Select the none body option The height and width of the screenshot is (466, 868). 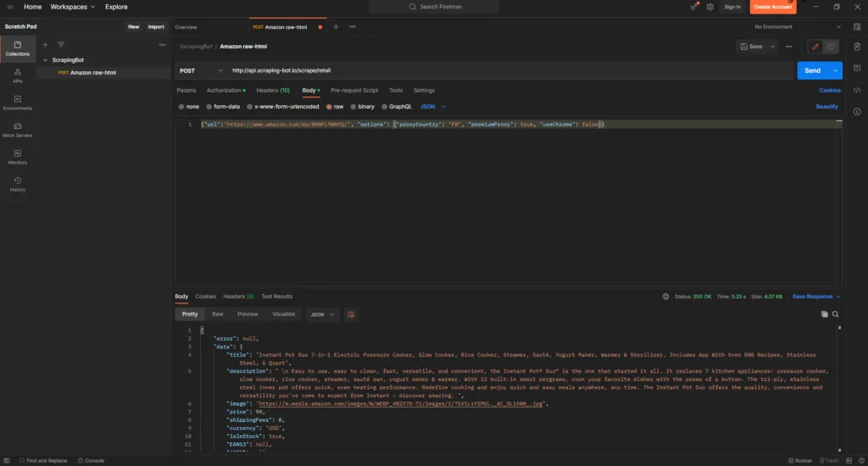(189, 107)
